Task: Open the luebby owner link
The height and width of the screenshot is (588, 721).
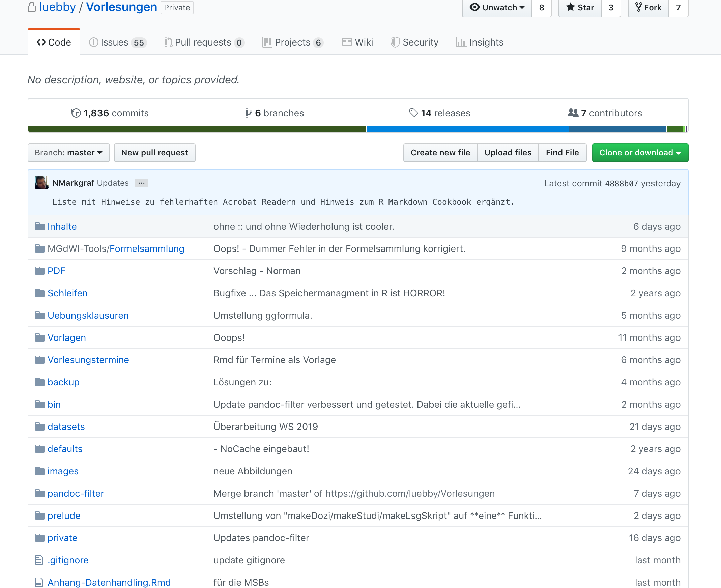Action: tap(58, 7)
